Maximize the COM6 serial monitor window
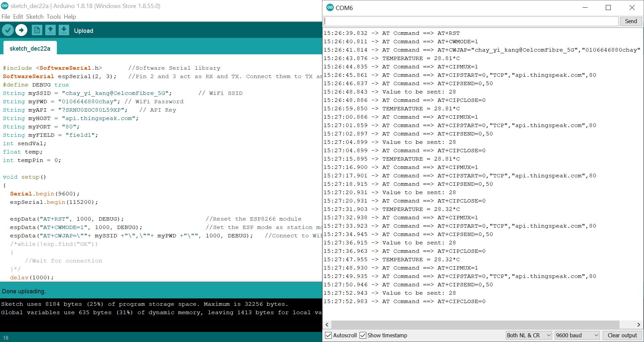Screen dimensions: 644x342 (x=608, y=7)
